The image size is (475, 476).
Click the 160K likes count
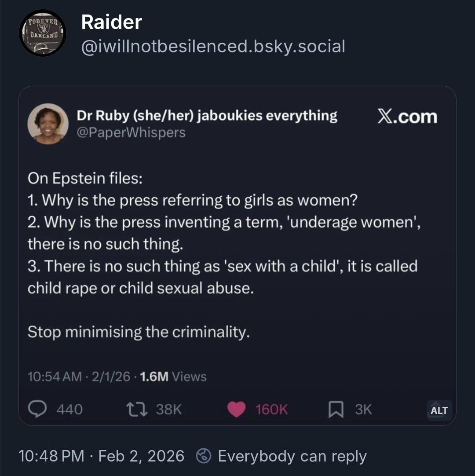point(271,410)
